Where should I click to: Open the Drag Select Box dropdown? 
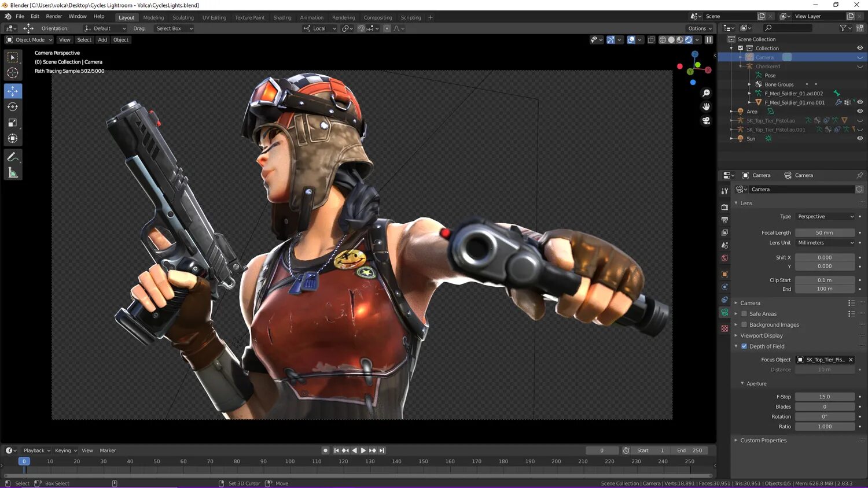[174, 28]
